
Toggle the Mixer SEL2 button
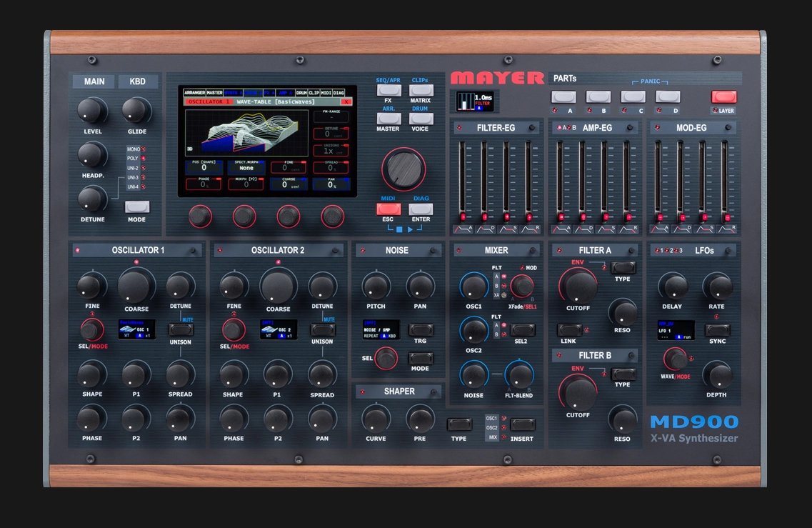tap(522, 329)
